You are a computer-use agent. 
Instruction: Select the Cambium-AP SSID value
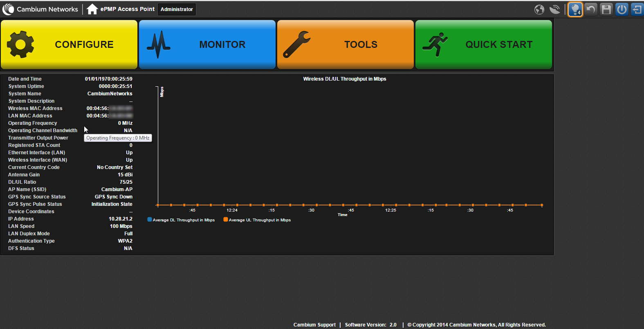(117, 189)
